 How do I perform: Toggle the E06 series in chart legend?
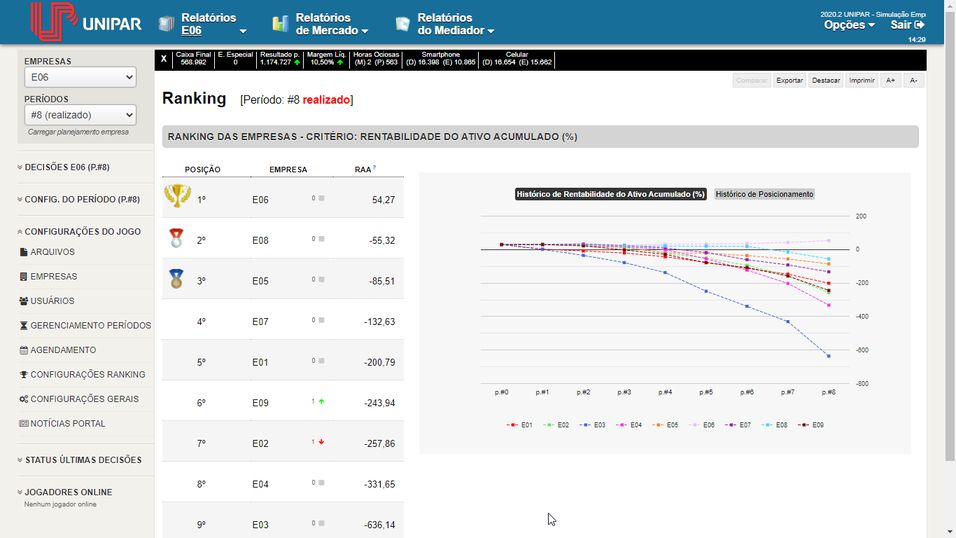pos(702,425)
